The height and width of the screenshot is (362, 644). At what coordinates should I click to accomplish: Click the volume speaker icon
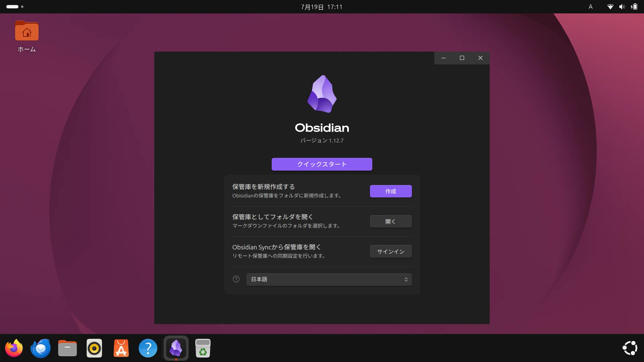point(622,7)
